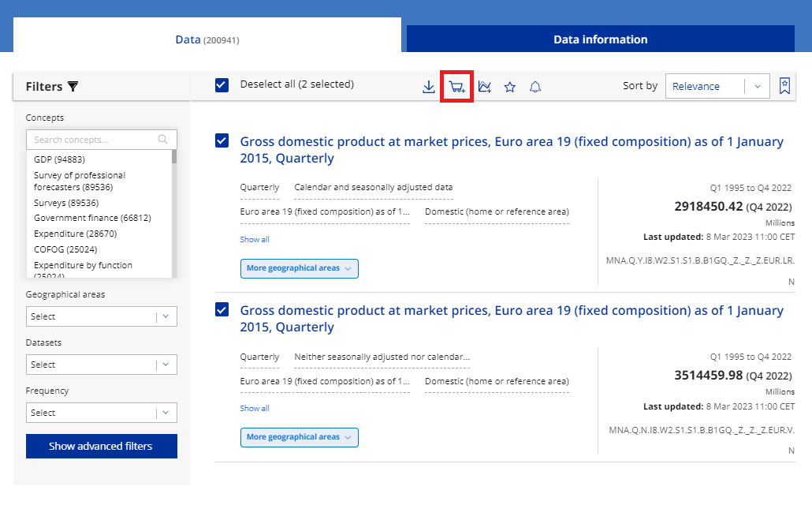The image size is (812, 505).
Task: Add selected series to cart icon
Action: click(x=456, y=87)
